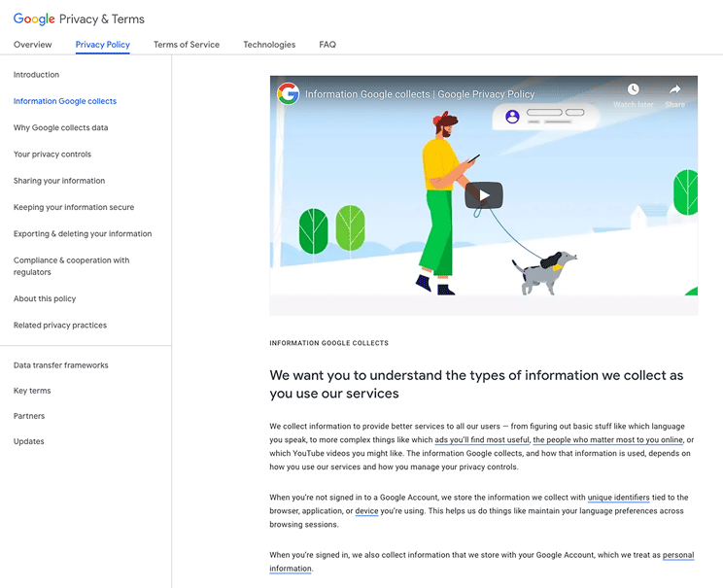Click the Share arrow icon on video
This screenshot has height=588, width=723.
[x=675, y=89]
